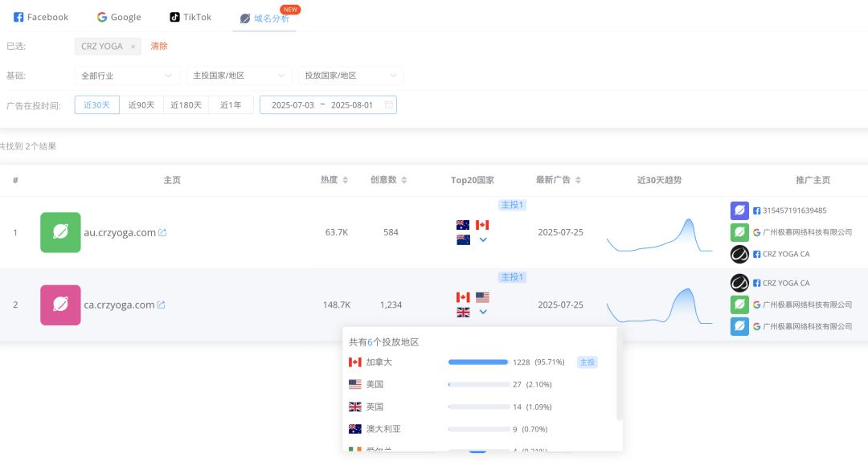The width and height of the screenshot is (868, 462).
Task: Click the start date 2025-07-03 field
Action: pyautogui.click(x=293, y=105)
